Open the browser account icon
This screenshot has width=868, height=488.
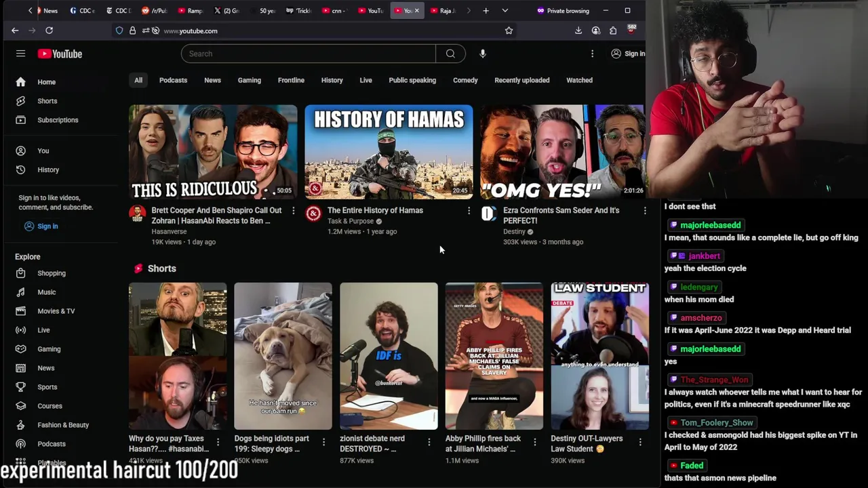pos(595,30)
